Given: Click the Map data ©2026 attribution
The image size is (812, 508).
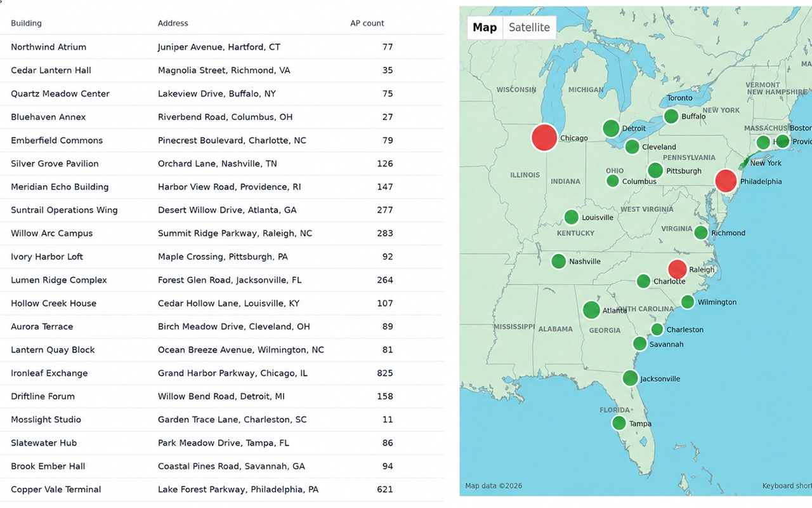Looking at the screenshot, I should tap(494, 486).
